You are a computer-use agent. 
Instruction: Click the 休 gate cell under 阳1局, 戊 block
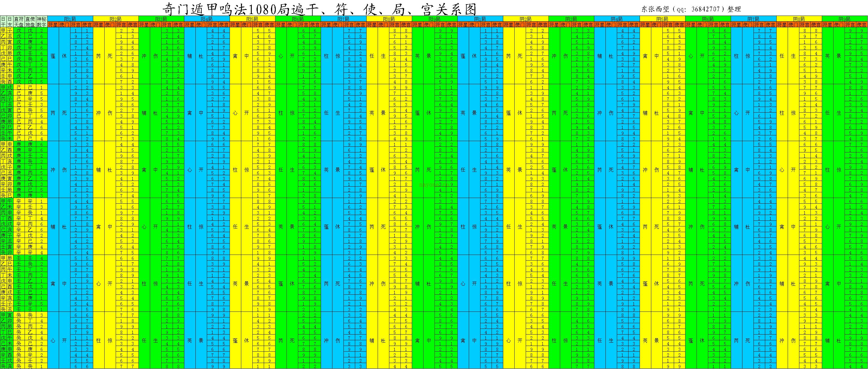[x=64, y=56]
